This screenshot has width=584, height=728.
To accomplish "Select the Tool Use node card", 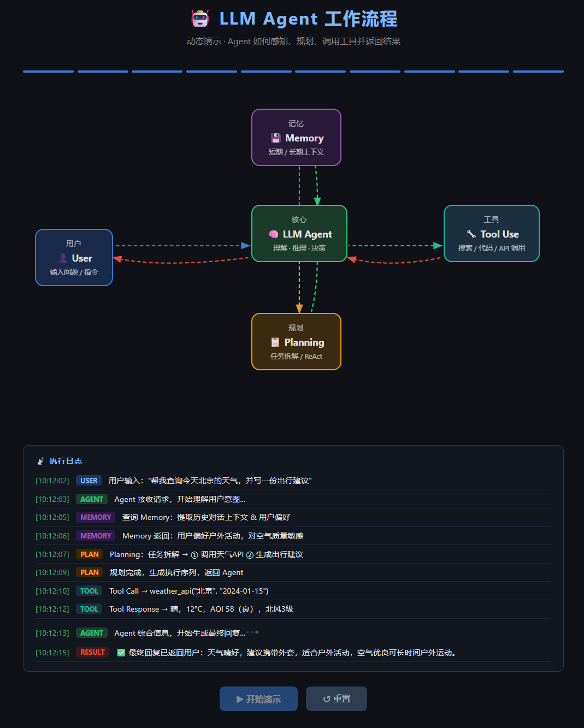I will 492,234.
